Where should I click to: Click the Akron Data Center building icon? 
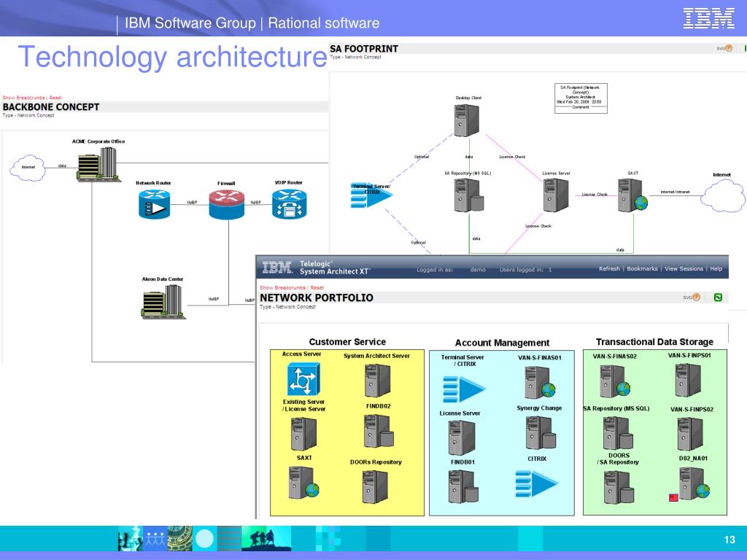click(163, 301)
